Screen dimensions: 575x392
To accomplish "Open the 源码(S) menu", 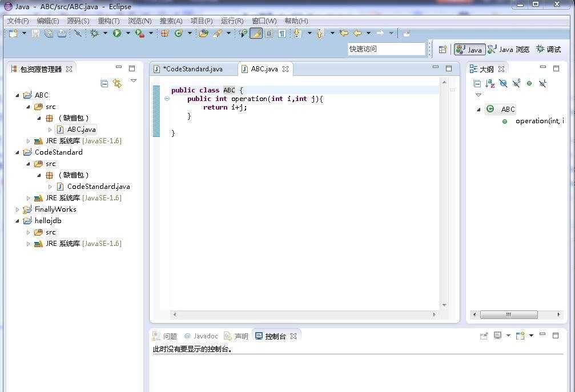I will 78,21.
